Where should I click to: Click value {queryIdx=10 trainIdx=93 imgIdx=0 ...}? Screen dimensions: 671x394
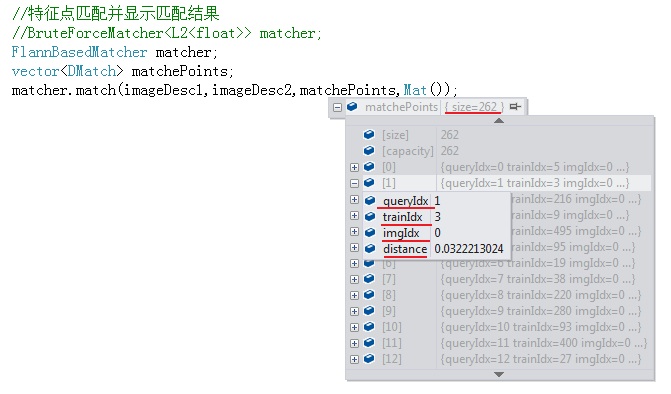540,327
